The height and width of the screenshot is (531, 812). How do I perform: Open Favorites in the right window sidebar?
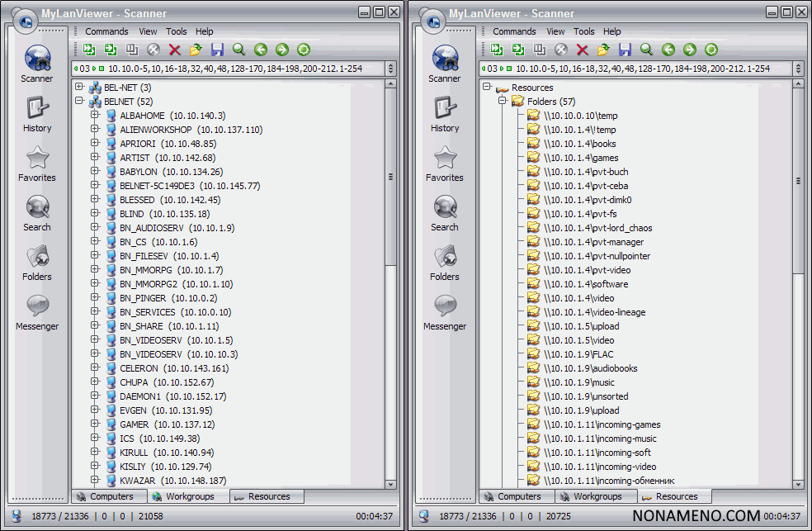click(x=445, y=164)
